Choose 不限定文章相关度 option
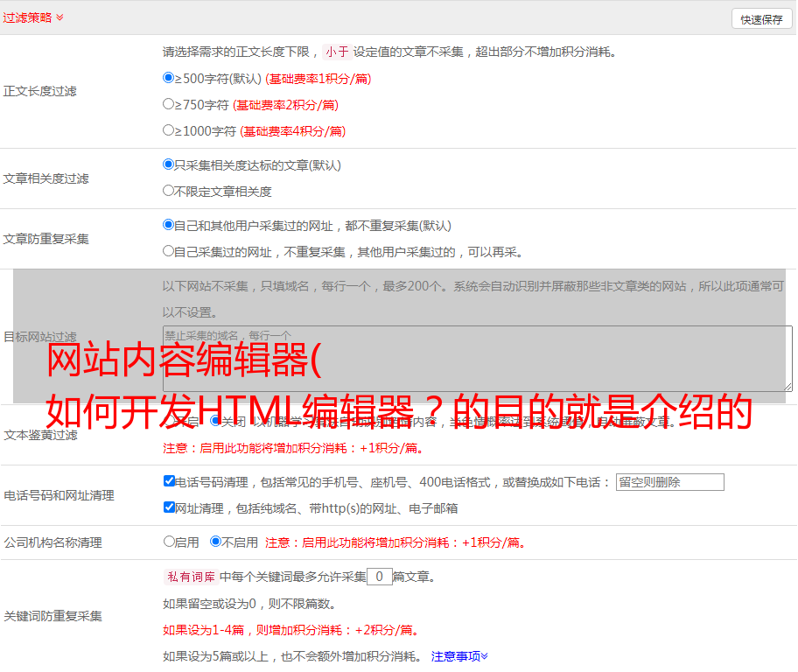 (169, 191)
